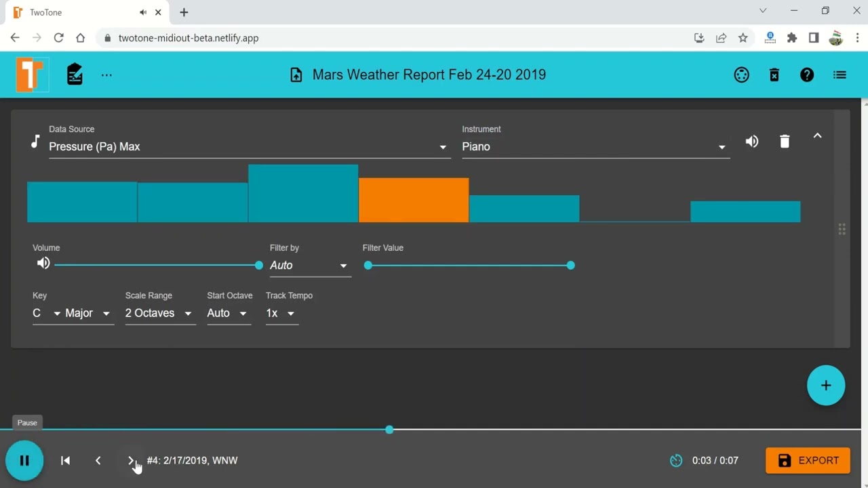
Task: Delete the Pressure track with trash icon
Action: tap(785, 141)
